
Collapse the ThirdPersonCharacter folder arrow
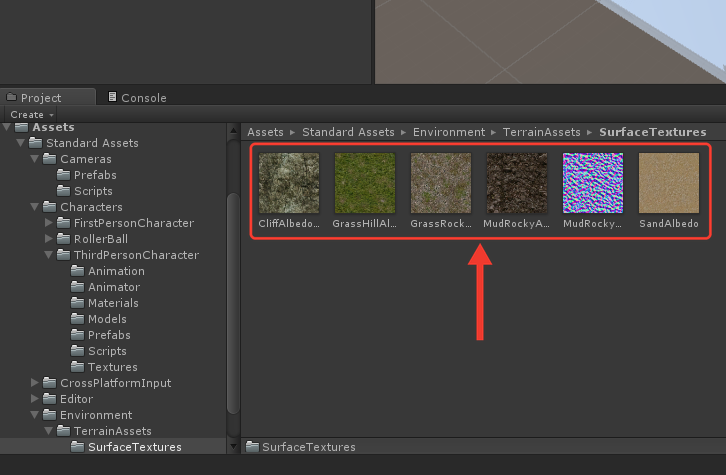tap(48, 255)
